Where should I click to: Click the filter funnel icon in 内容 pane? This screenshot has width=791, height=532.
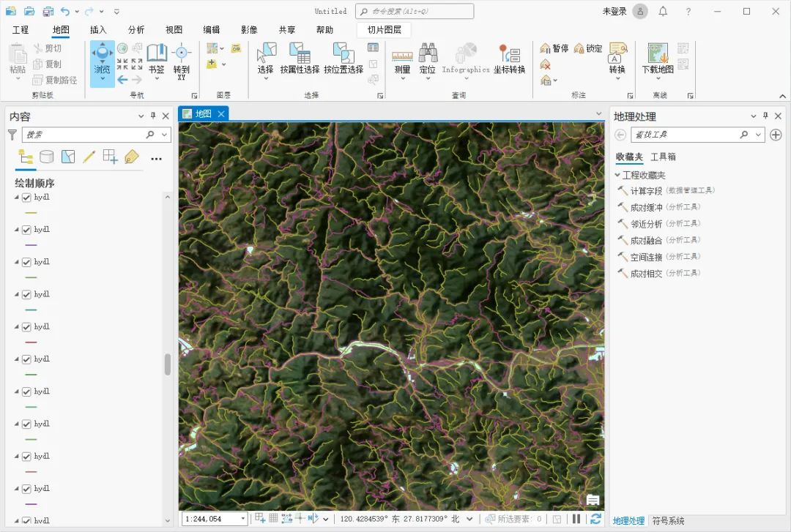[x=12, y=135]
